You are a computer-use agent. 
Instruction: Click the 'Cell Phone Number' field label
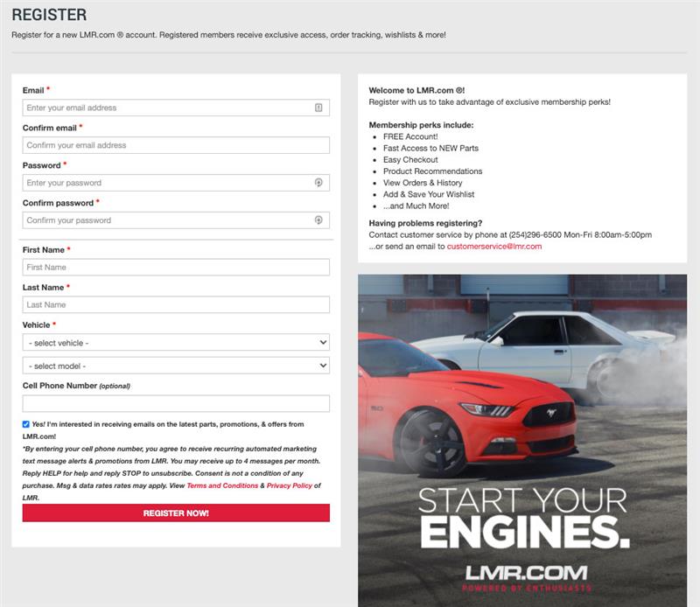coord(59,386)
